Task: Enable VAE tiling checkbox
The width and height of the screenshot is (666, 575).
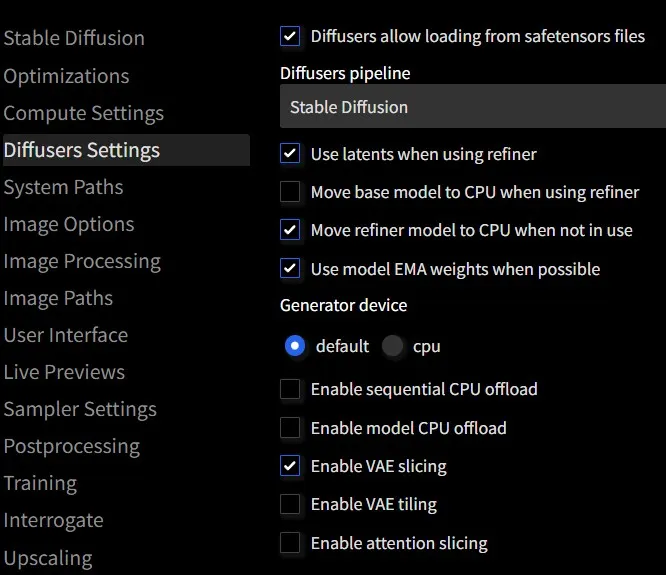Action: [290, 504]
